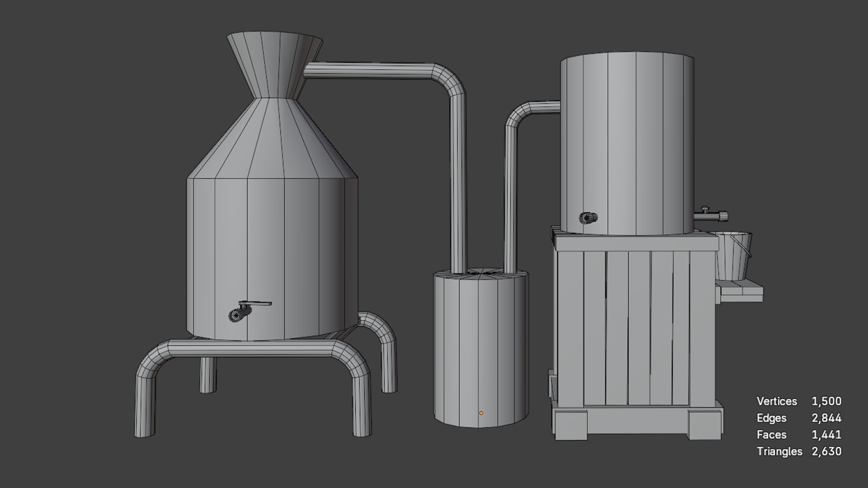
Task: Select the round spigot on the tall barrel
Action: click(x=588, y=218)
